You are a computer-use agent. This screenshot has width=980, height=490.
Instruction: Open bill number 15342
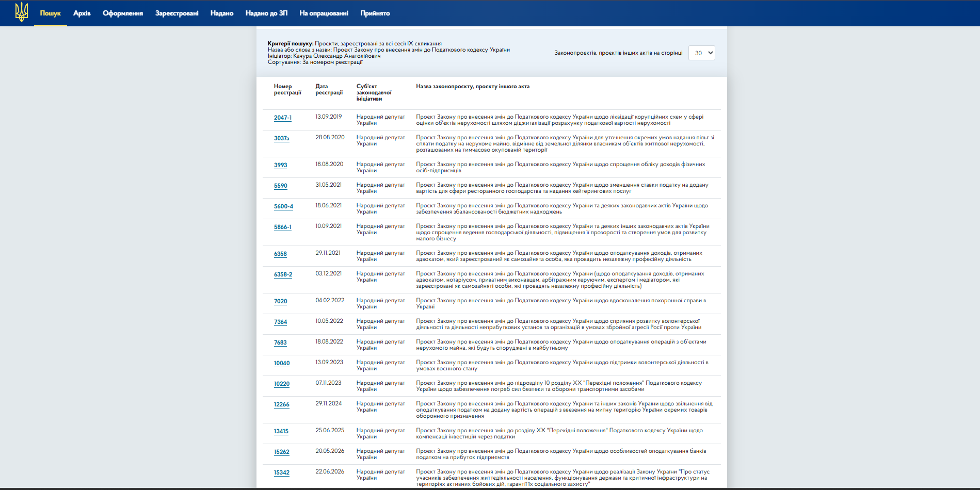pos(282,472)
